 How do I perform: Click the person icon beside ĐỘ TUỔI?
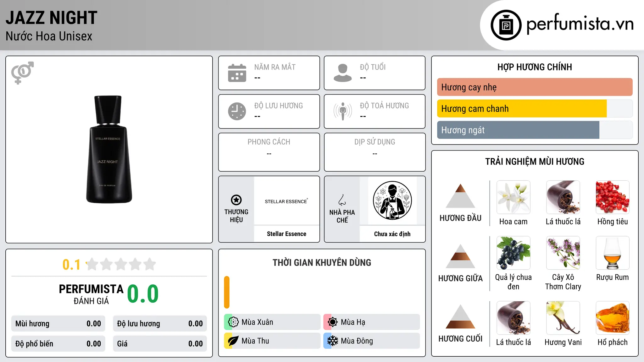click(x=343, y=73)
